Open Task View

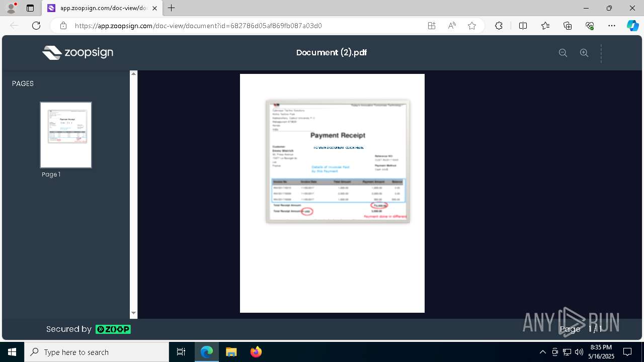tap(181, 352)
